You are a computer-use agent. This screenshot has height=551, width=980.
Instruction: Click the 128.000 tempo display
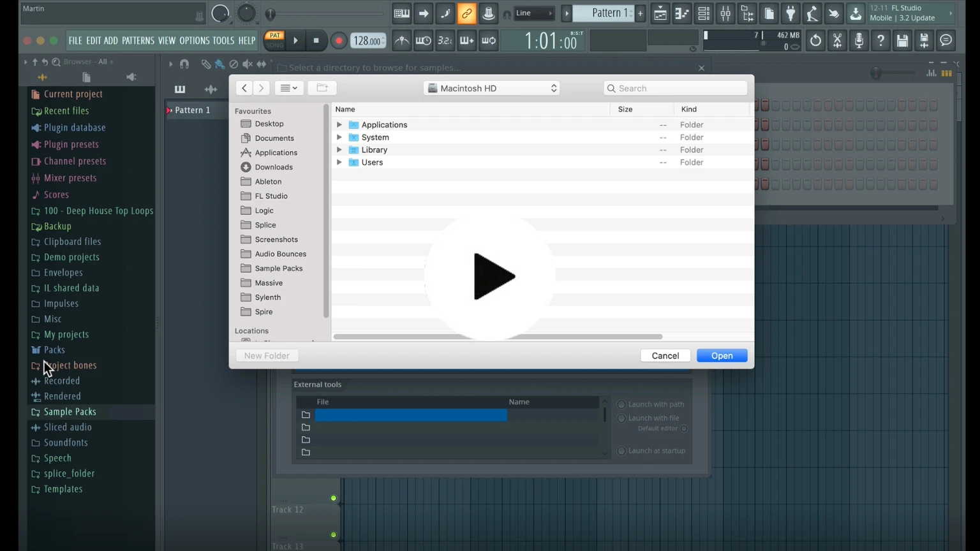368,41
